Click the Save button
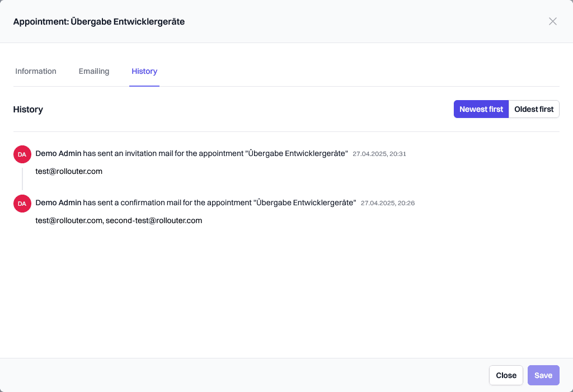The width and height of the screenshot is (573, 392). pos(543,375)
